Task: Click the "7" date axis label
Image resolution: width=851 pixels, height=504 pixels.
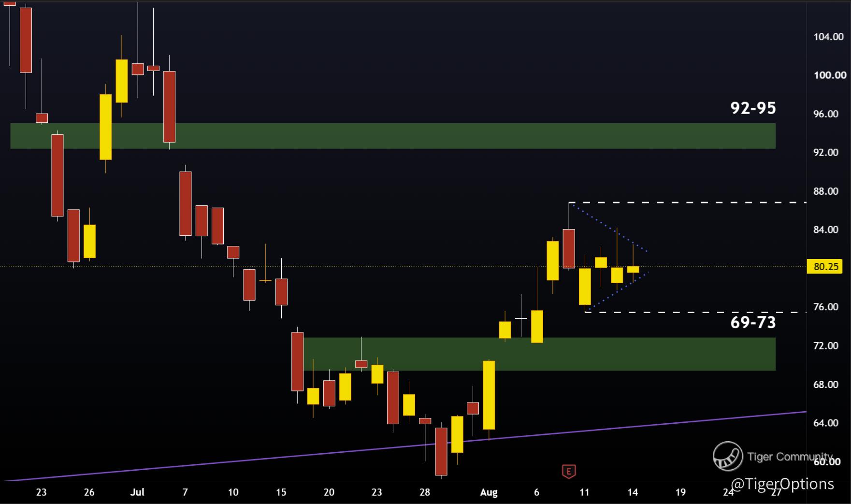Action: coord(185,492)
